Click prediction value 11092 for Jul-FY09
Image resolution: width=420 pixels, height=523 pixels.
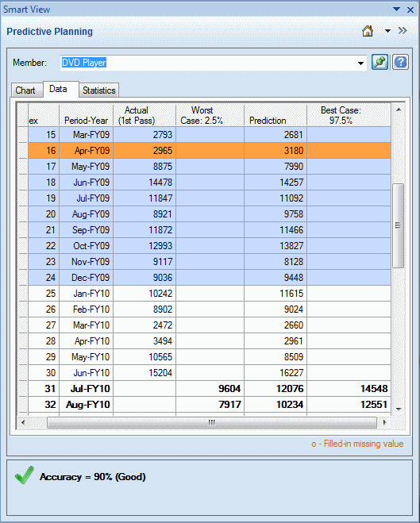pos(276,198)
